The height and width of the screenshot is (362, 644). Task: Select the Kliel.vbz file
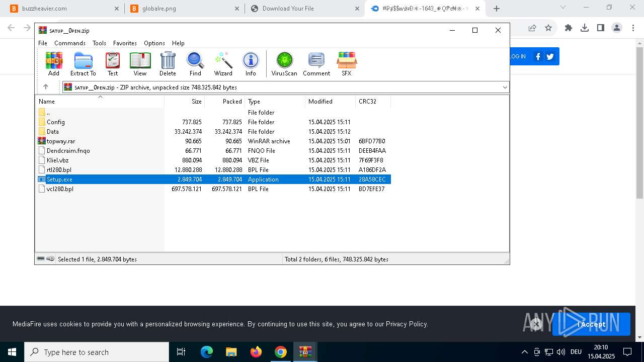(213, 160)
